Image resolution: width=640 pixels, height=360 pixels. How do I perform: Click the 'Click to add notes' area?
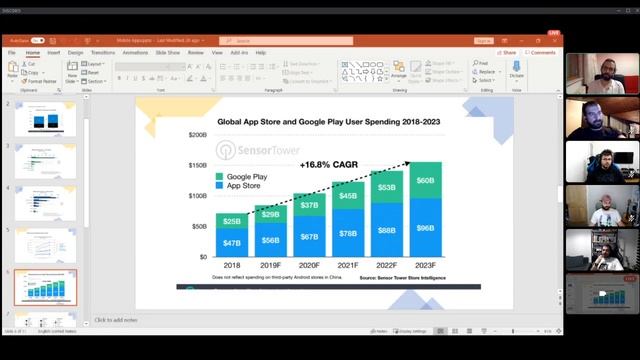pos(116,320)
